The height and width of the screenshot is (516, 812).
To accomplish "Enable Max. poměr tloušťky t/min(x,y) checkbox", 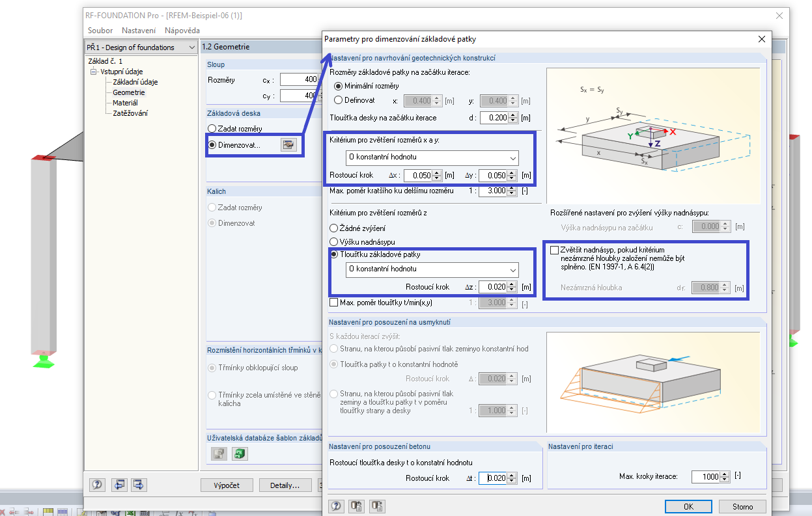I will 334,303.
